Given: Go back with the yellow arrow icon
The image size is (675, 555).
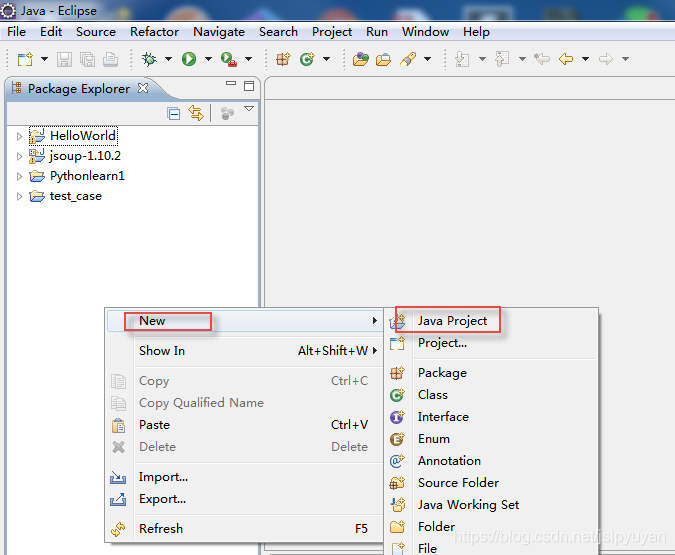Looking at the screenshot, I should point(566,59).
